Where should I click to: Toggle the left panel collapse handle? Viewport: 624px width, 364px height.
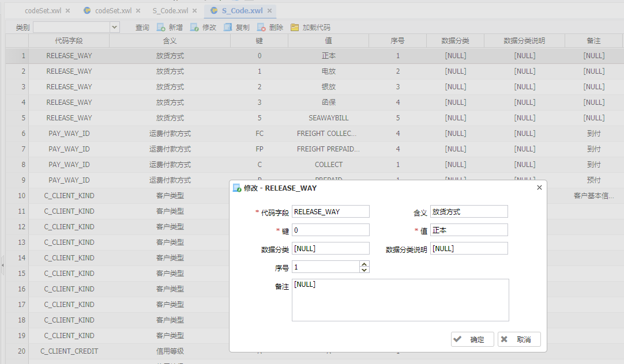(x=2, y=265)
